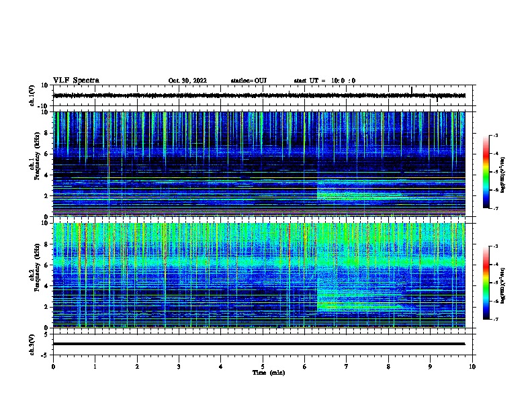
Task: Click the ch.1 'Frequency (kHz)' axis label
Action: click(x=37, y=156)
